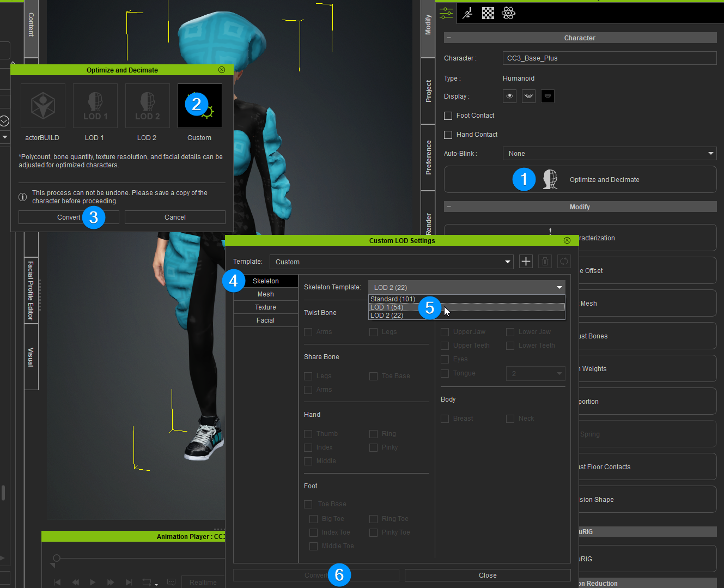Add new template with plus icon
Image resolution: width=724 pixels, height=588 pixels.
[526, 262]
